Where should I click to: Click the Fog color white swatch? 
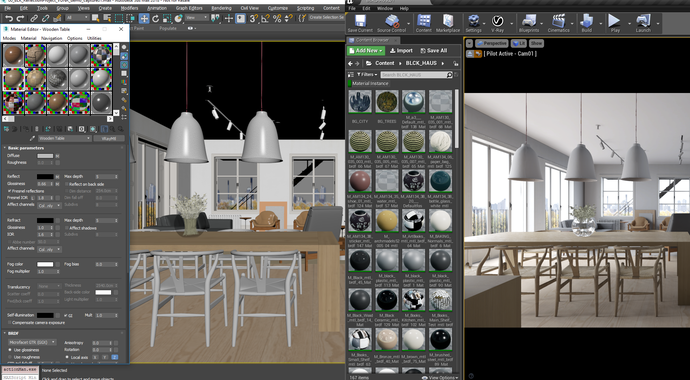(45, 264)
